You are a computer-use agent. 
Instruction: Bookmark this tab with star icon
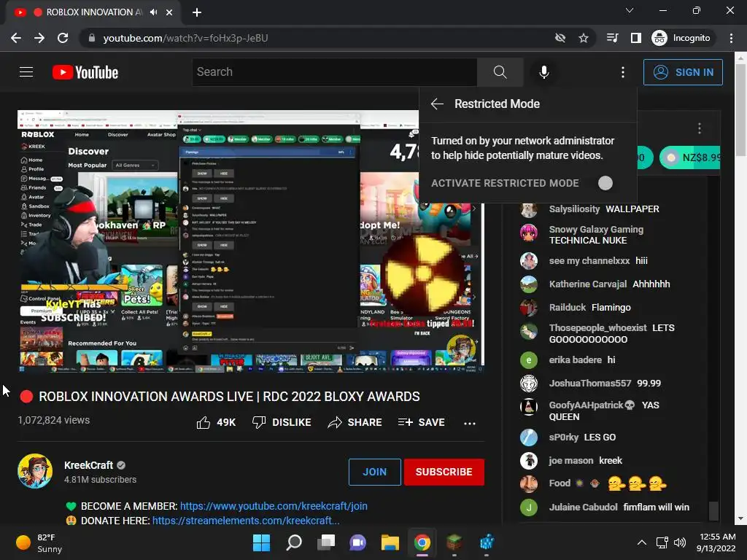[584, 38]
